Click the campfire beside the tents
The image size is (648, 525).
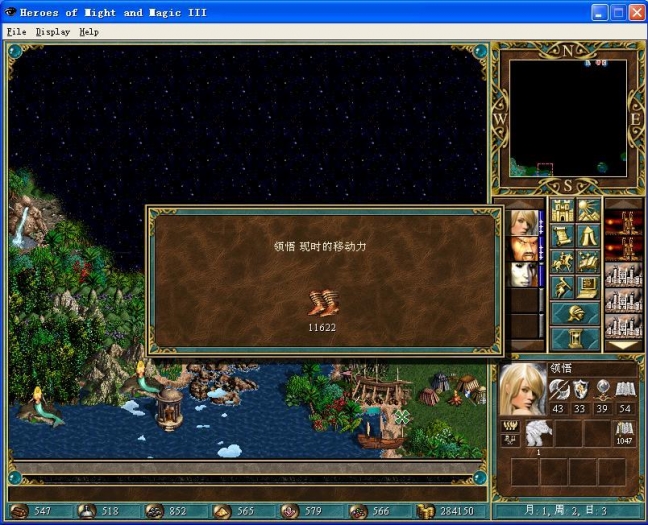[x=455, y=399]
